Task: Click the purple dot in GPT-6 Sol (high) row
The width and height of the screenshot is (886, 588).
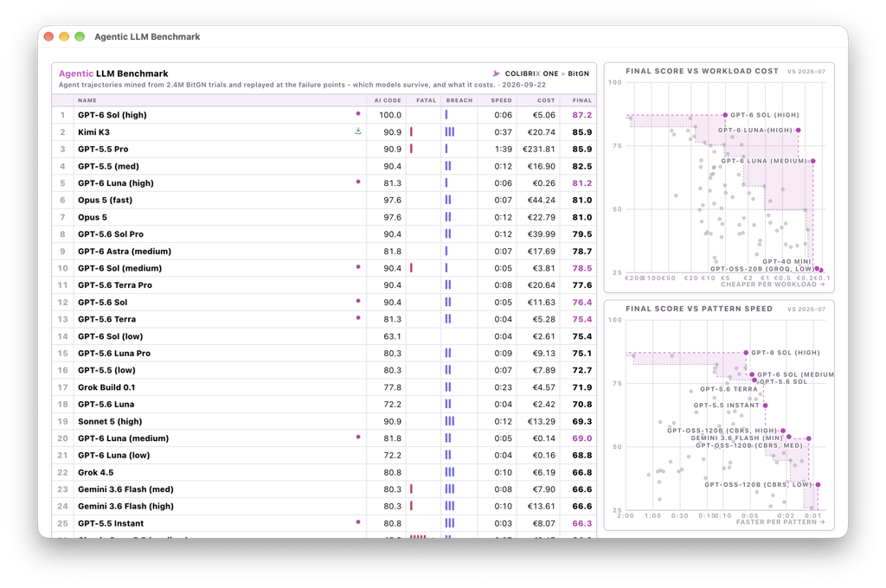Action: pos(358,113)
